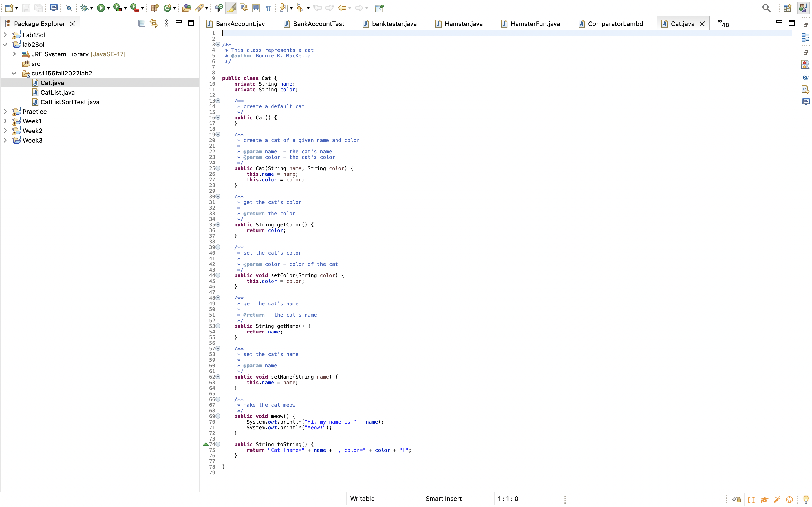Open a new Java class with the toolbar wizard
This screenshot has width=812, height=507.
click(168, 8)
